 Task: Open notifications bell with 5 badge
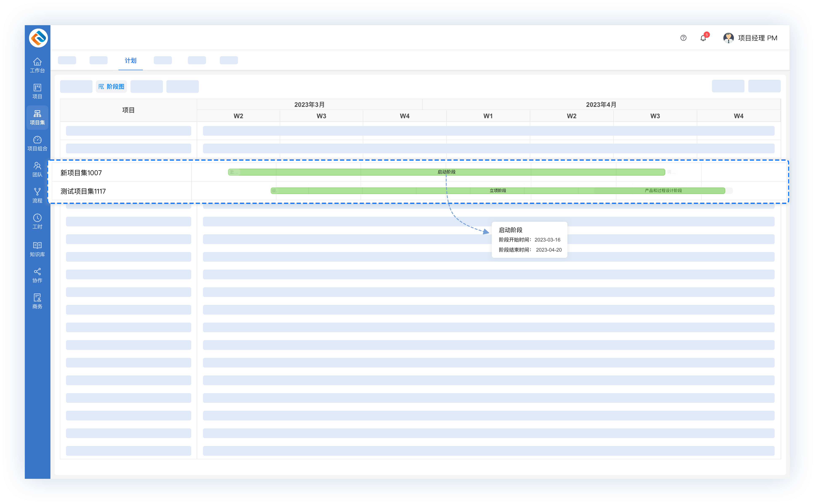point(703,38)
